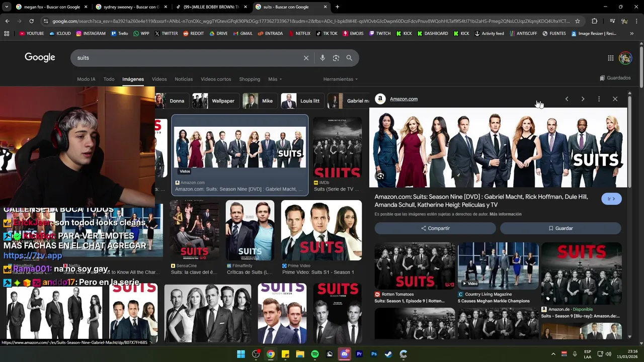Open the Bookmarks apps grid button
The width and height of the screenshot is (644, 362).
pos(7,34)
